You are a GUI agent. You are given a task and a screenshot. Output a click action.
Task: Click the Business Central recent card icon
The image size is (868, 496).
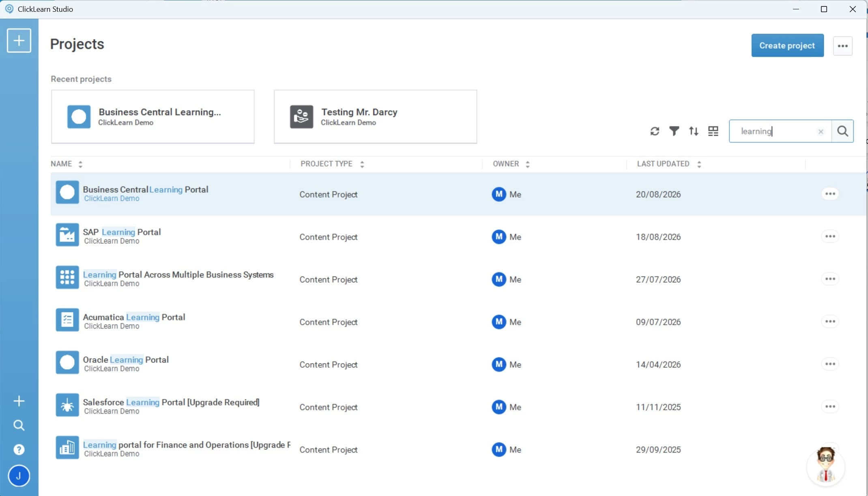(x=79, y=117)
